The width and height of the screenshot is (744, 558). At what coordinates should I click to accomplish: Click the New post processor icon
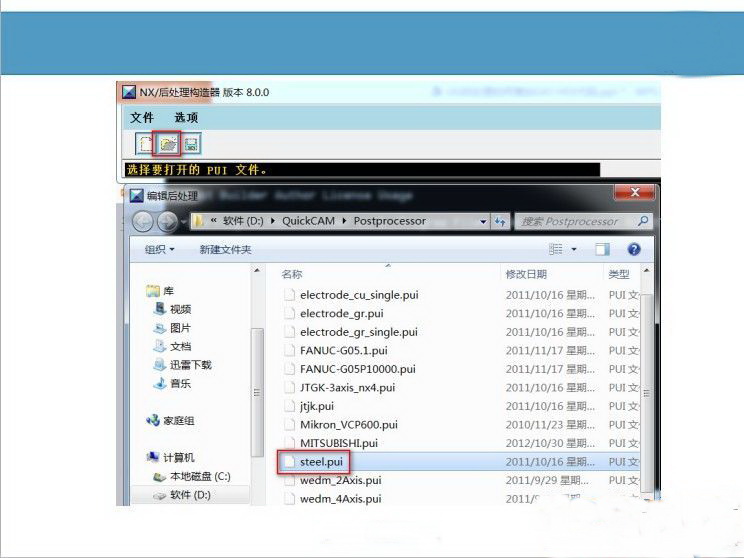[x=145, y=144]
